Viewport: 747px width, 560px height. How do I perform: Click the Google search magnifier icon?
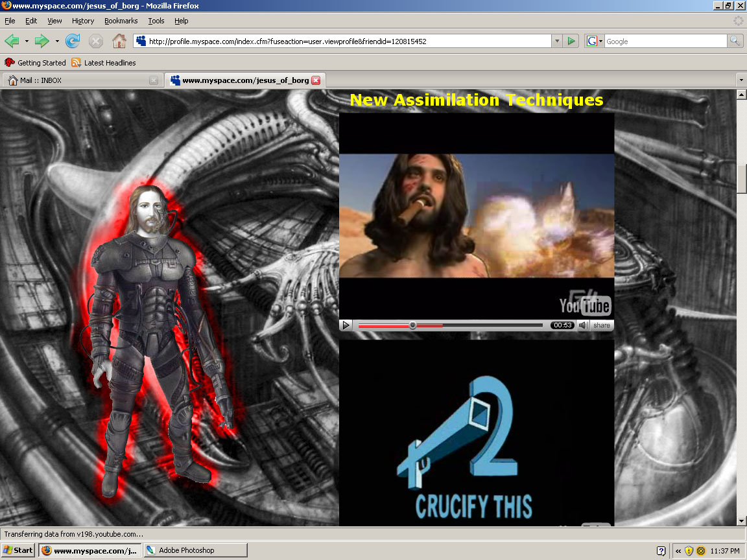(735, 41)
